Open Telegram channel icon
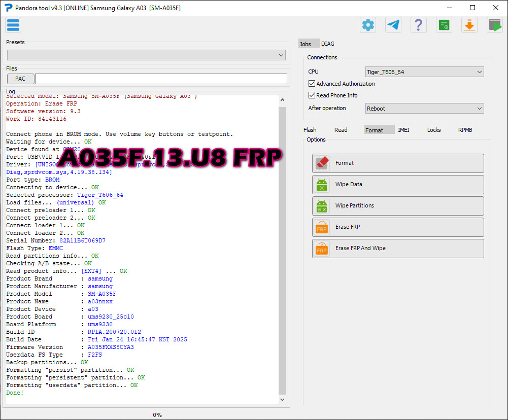This screenshot has width=508, height=420. point(393,25)
